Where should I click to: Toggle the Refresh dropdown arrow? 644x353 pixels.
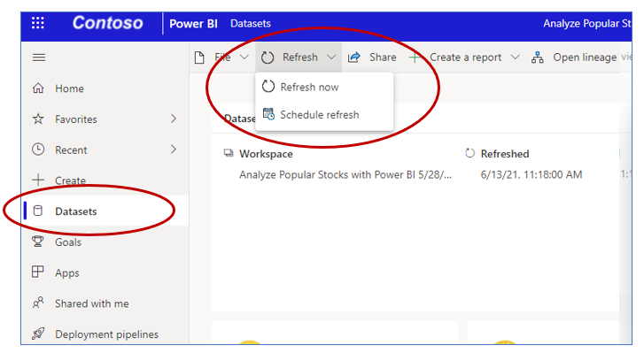(x=331, y=58)
